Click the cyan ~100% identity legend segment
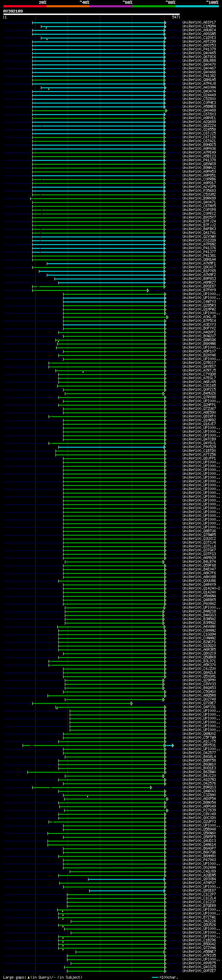This screenshot has width=222, height=980. coord(197,6)
